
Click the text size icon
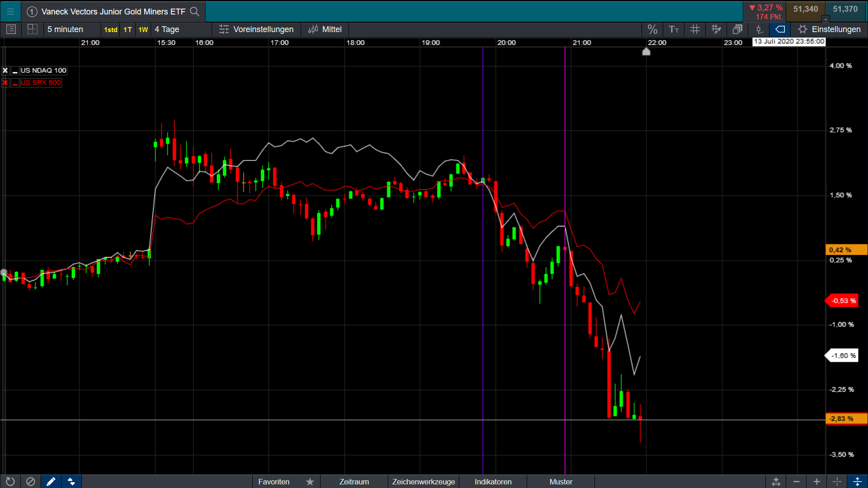(674, 29)
